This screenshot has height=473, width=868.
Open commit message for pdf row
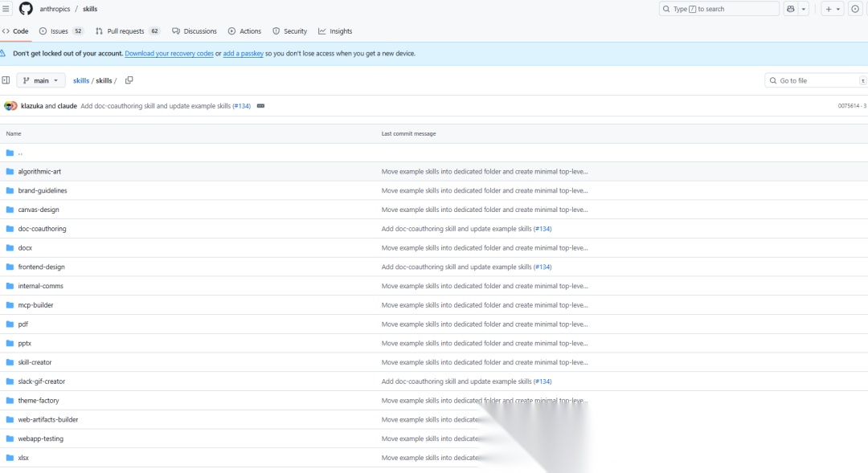[485, 324]
